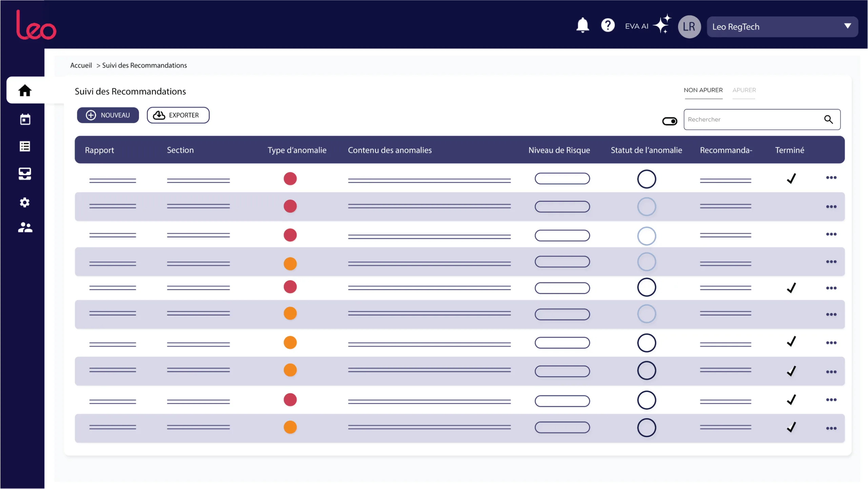Open the three-dot menu of last row

coord(831,428)
